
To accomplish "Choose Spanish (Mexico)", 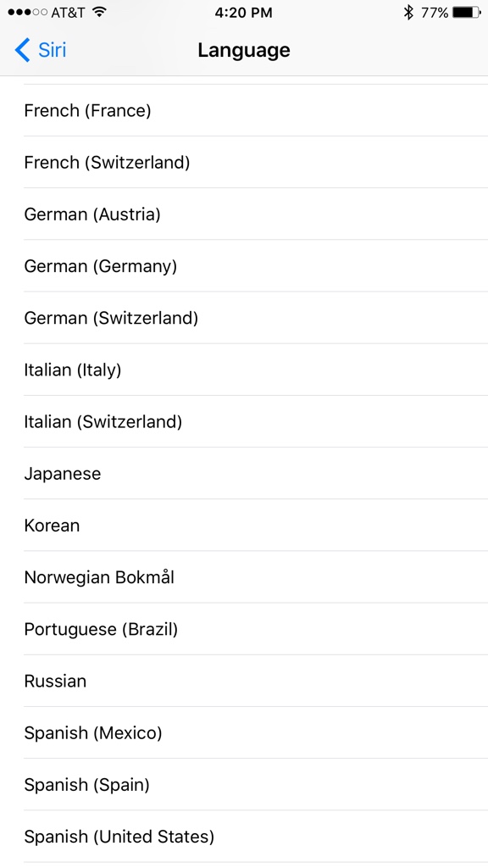I will (244, 733).
